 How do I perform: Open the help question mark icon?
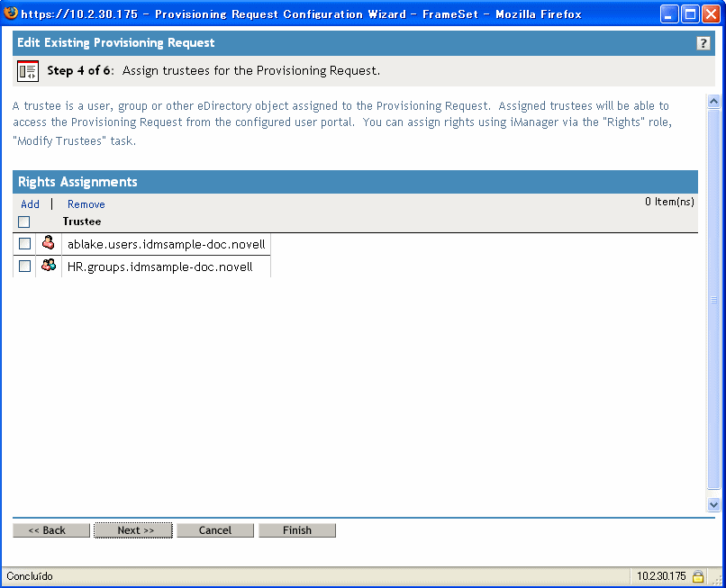[x=703, y=43]
